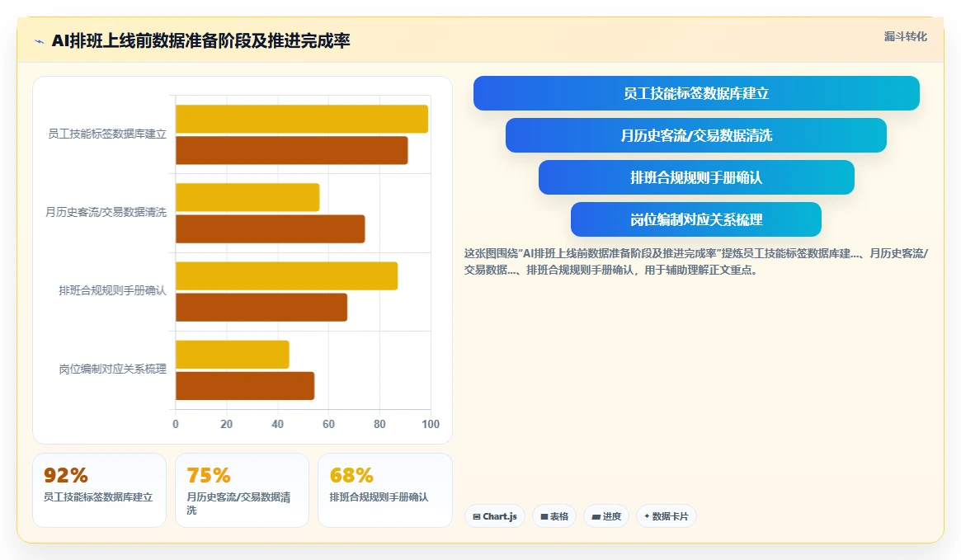Viewport: 961px width, 560px height.
Task: Click the brown bar for 月历史客流/交易数据清洗
Action: click(271, 228)
